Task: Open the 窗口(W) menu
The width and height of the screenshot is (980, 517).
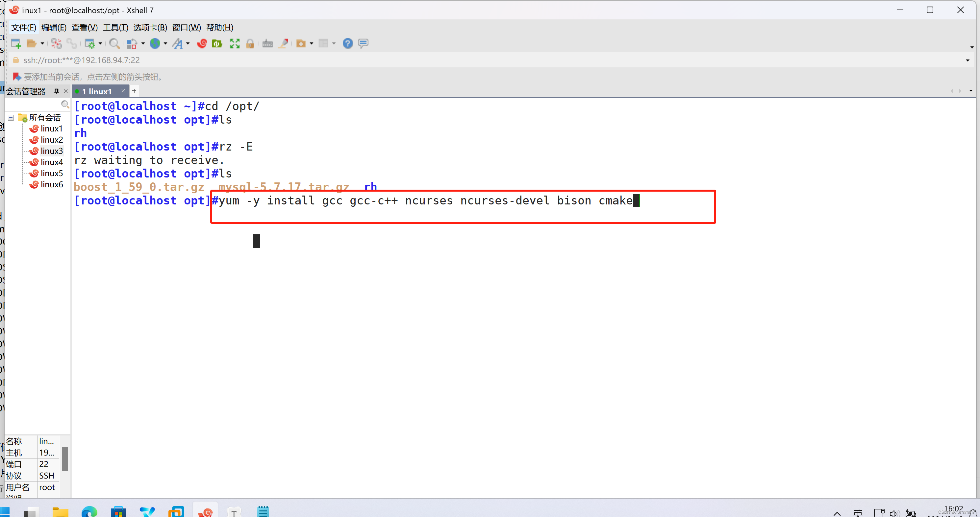Action: (x=187, y=27)
